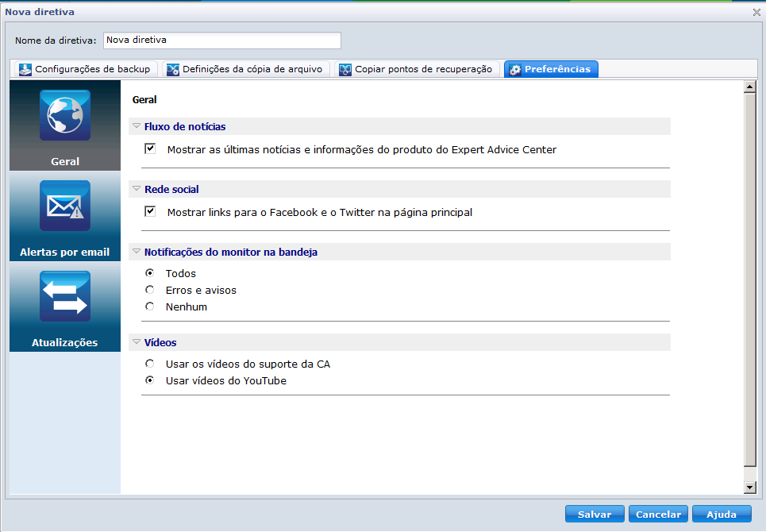This screenshot has height=532, width=766.
Task: Click the icon on Definições da cópia de arquivo tab
Action: click(x=171, y=69)
